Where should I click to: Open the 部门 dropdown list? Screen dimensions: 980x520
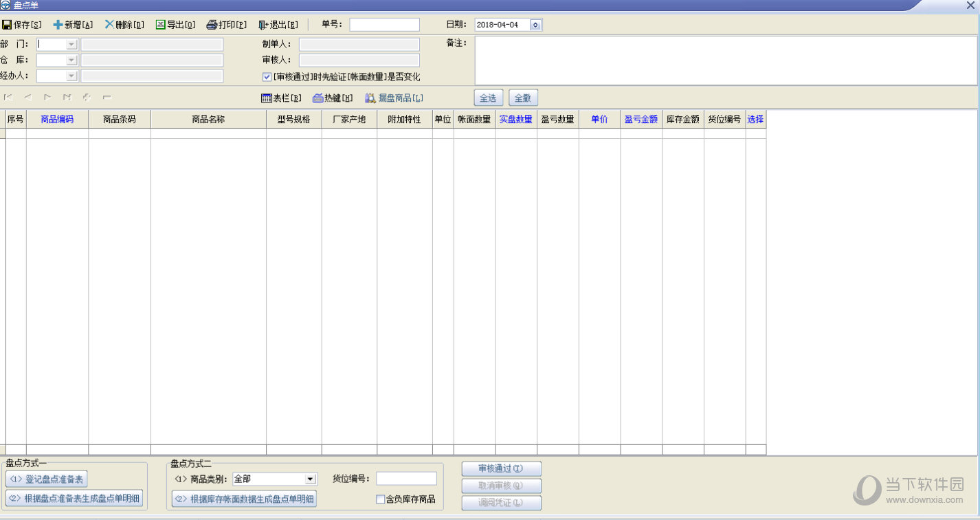tap(71, 45)
